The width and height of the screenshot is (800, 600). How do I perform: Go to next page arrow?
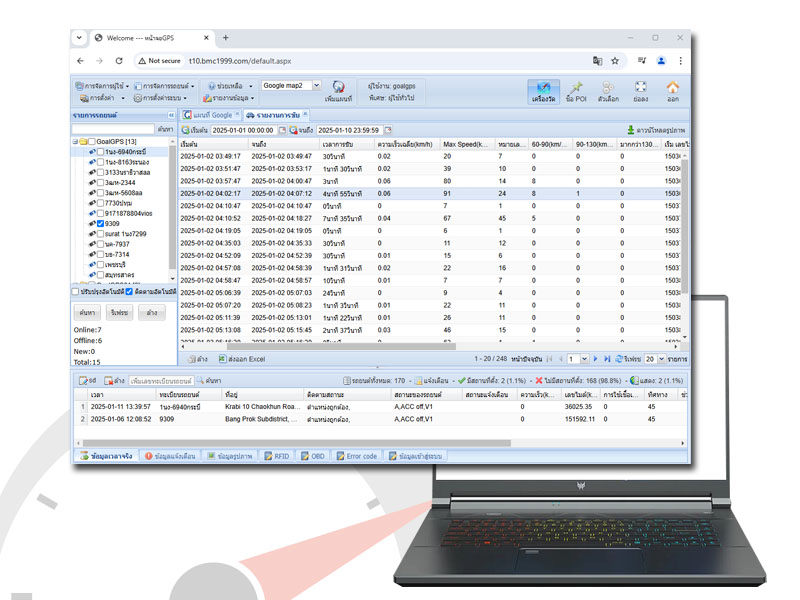(595, 359)
